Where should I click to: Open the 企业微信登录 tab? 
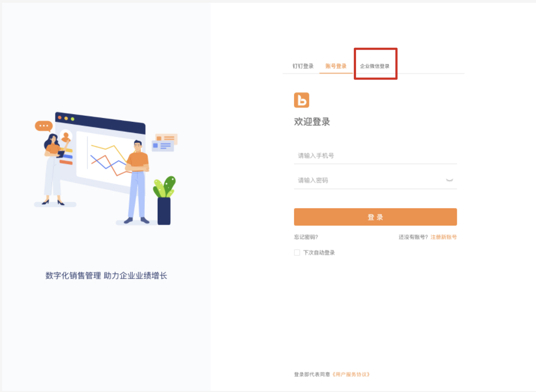click(x=375, y=66)
